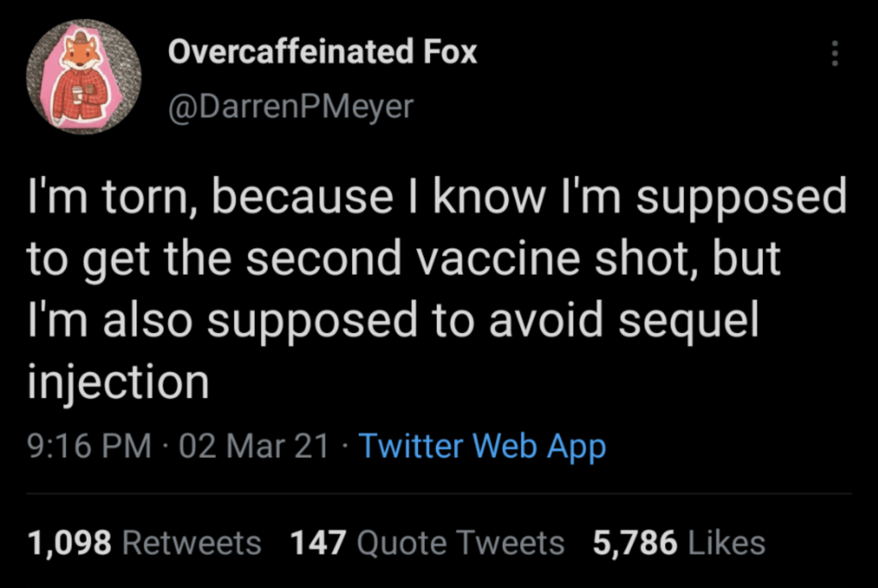Open the @DarrenPMeyer handle link
Viewport: 878px width, 588px height.
coord(290,106)
